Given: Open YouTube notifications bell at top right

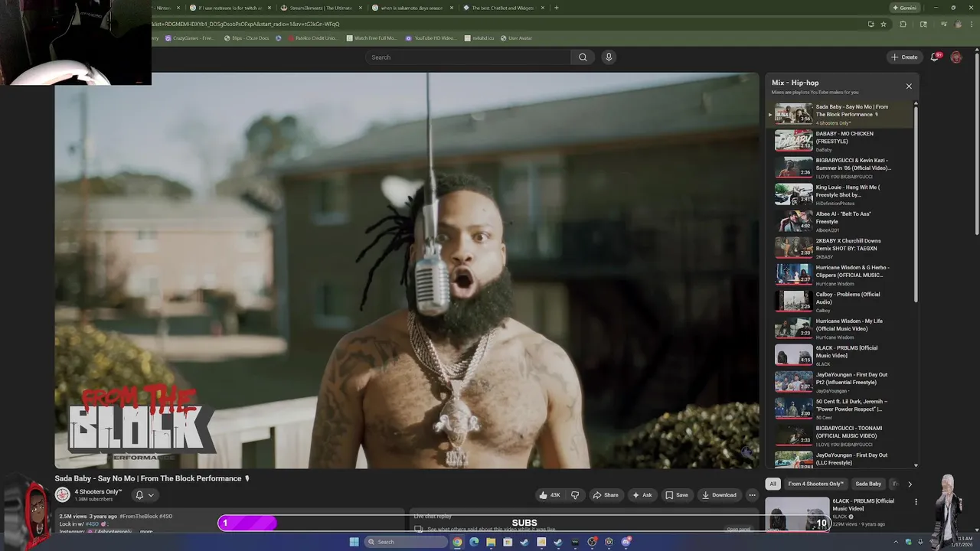Looking at the screenshot, I should point(936,57).
